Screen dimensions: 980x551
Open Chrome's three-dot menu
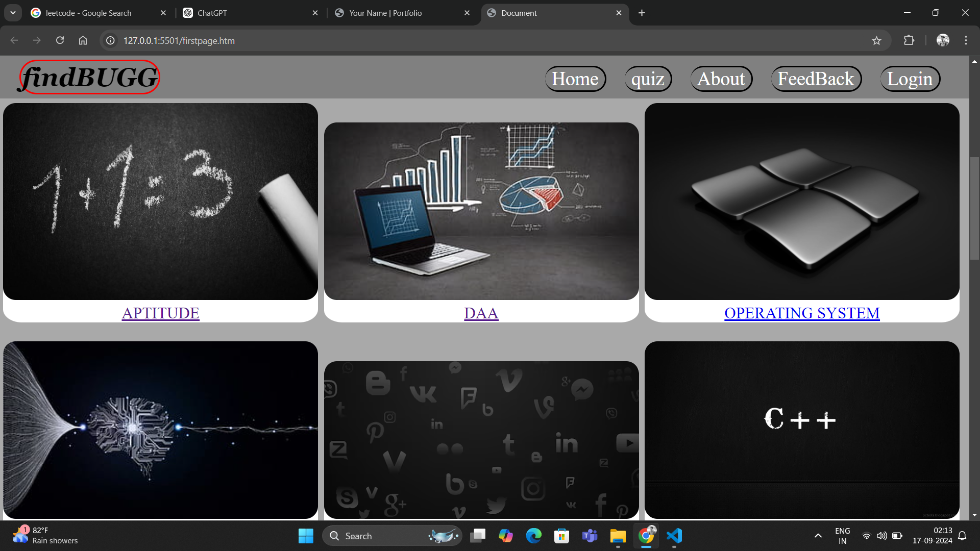point(966,40)
